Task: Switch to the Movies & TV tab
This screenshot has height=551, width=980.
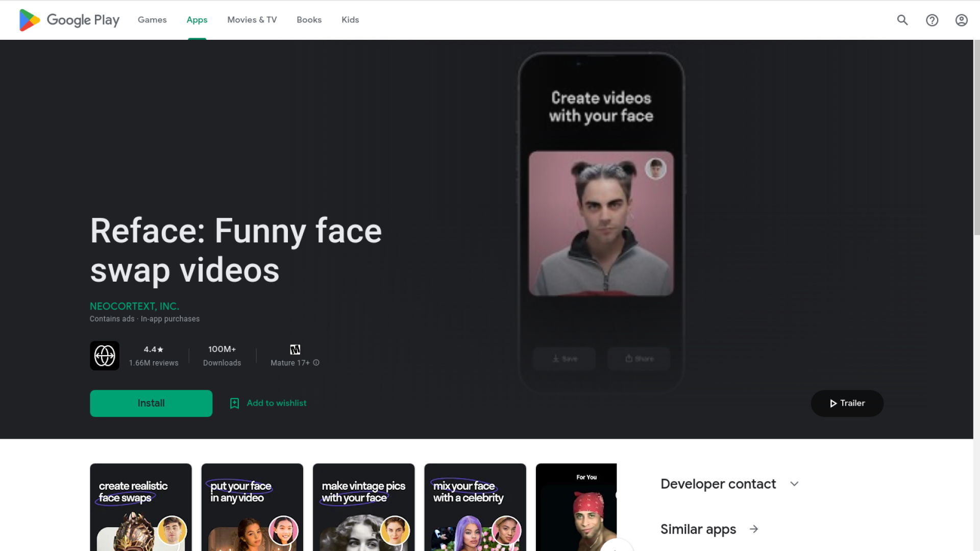Action: (x=252, y=20)
